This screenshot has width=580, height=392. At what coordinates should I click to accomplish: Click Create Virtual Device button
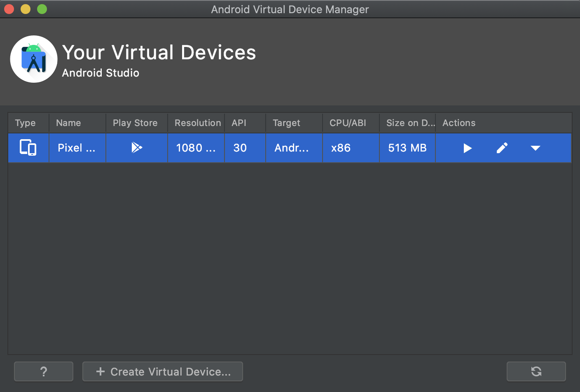(x=163, y=371)
